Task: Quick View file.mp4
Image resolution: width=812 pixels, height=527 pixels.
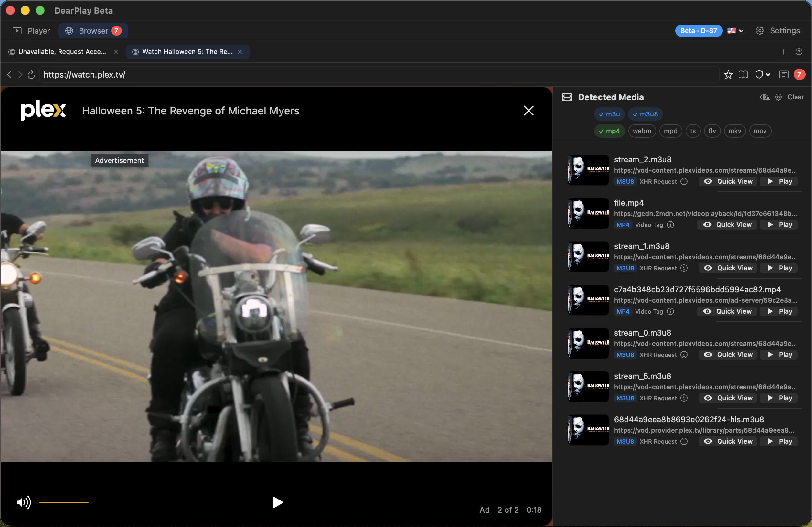Action: pos(727,225)
